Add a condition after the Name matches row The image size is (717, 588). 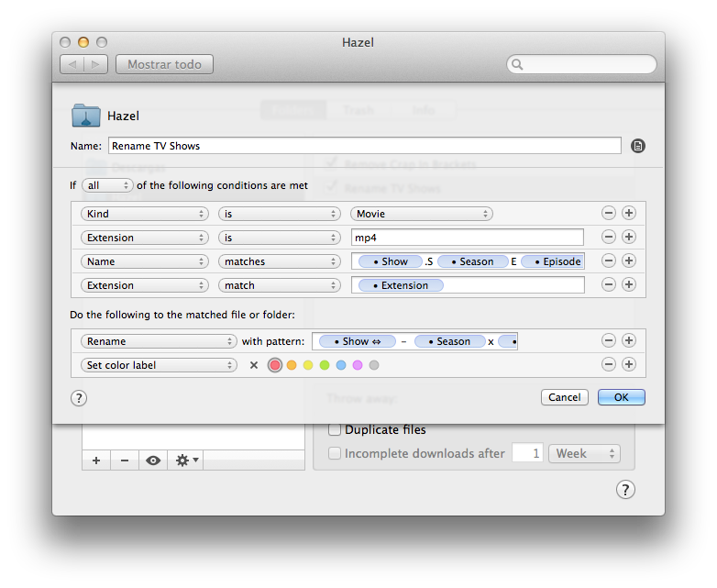[629, 261]
